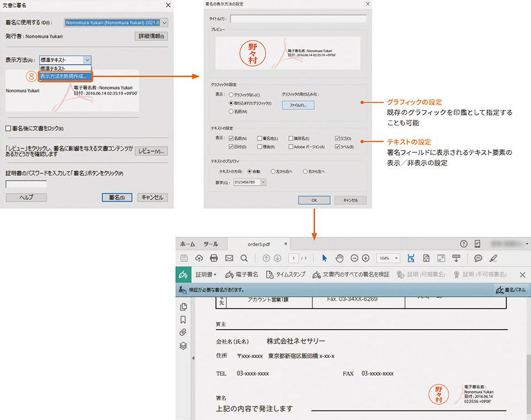Open the 表示方法 appearance dropdown
This screenshot has height=420, width=531.
tap(87, 60)
